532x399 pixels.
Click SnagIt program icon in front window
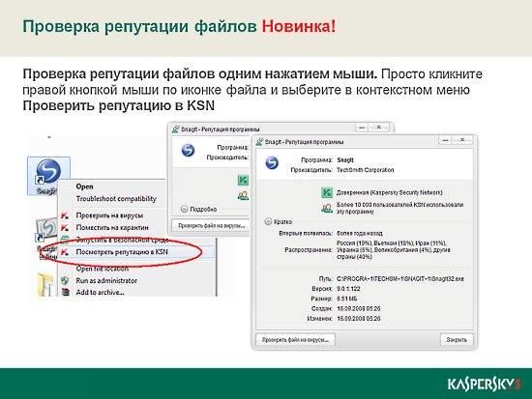tap(272, 162)
